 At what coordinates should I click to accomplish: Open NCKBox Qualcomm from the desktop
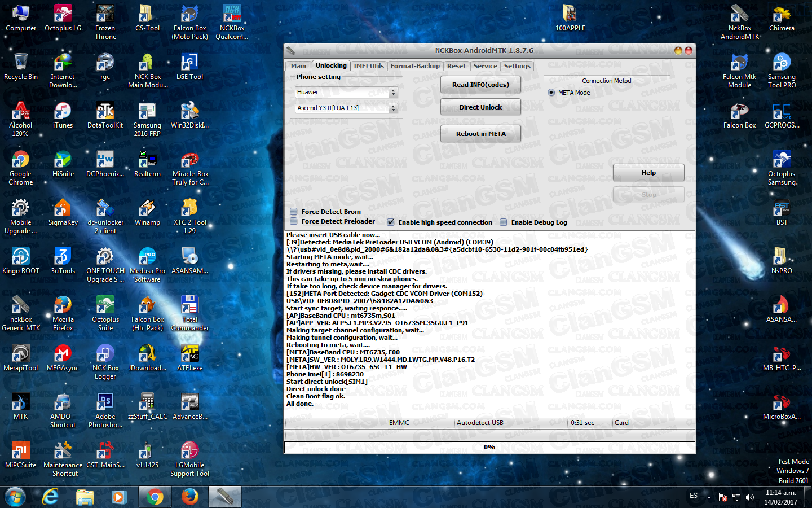click(232, 17)
